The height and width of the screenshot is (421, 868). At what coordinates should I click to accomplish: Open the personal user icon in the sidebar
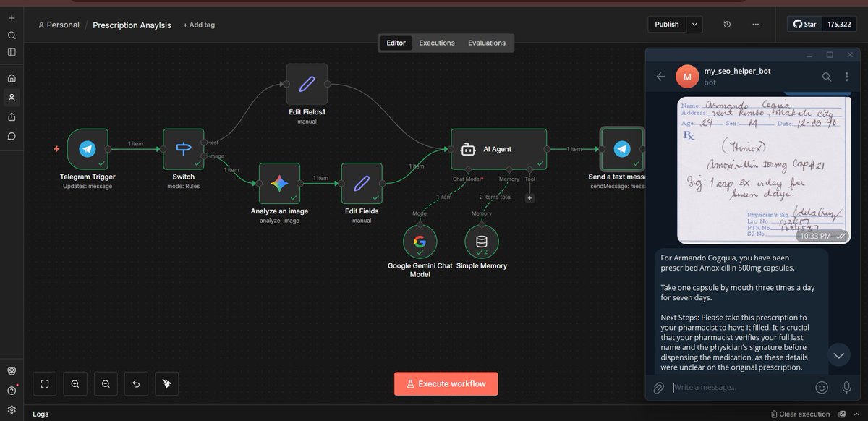tap(12, 97)
